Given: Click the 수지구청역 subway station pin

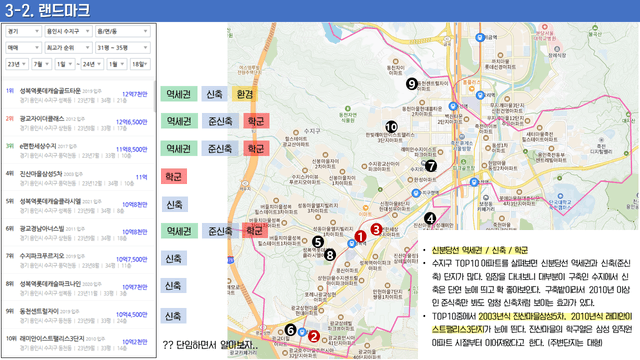Looking at the screenshot, I should point(416,193).
